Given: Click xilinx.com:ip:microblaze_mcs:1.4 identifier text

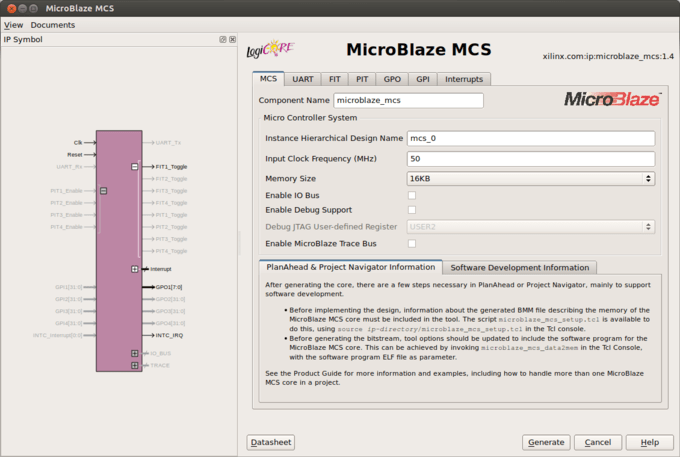Looking at the screenshot, I should tap(608, 56).
